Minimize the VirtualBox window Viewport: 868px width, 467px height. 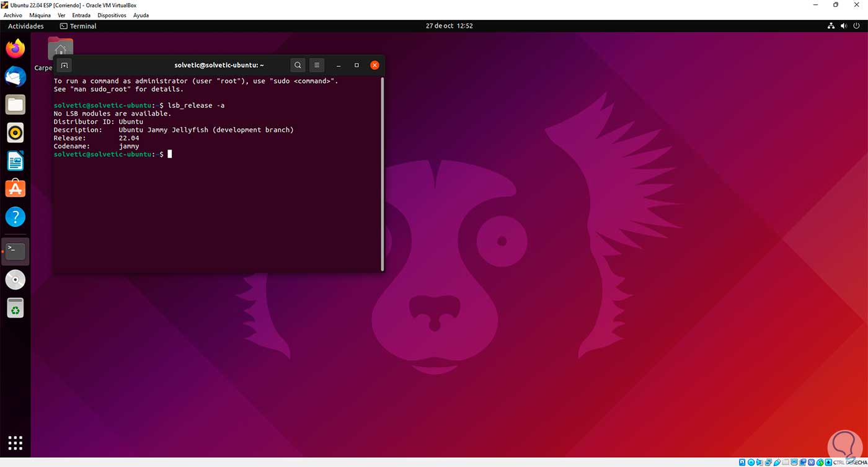click(815, 5)
